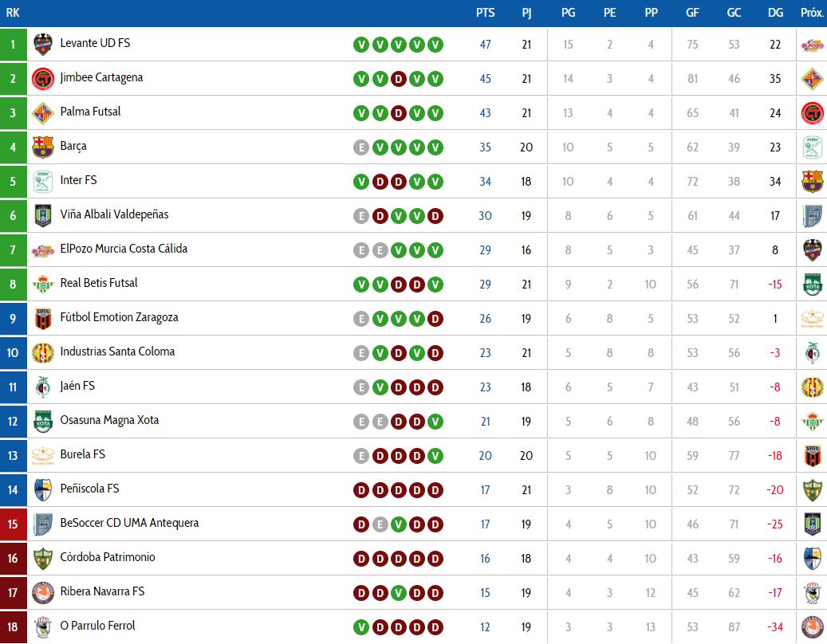
Task: Click next-opponent crest in Córdoba Patrimonio row
Action: pyautogui.click(x=812, y=558)
